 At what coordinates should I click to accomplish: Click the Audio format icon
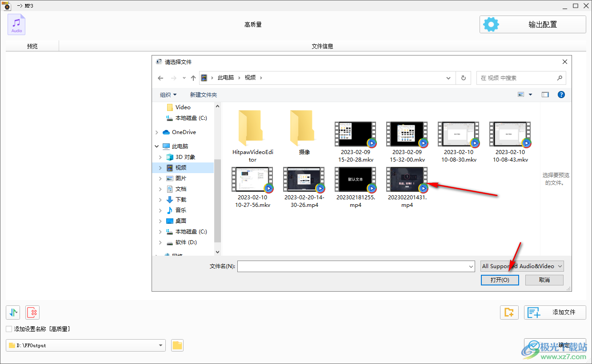16,24
